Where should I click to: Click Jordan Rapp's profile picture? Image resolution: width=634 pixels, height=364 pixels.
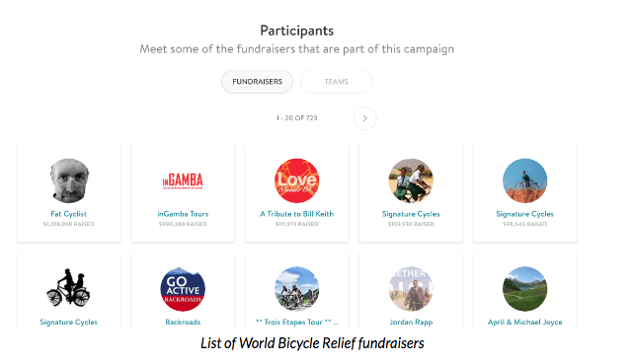(411, 289)
